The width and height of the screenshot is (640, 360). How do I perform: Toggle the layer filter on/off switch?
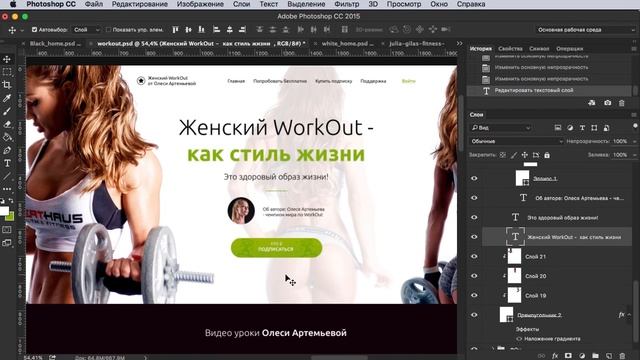[x=635, y=126]
